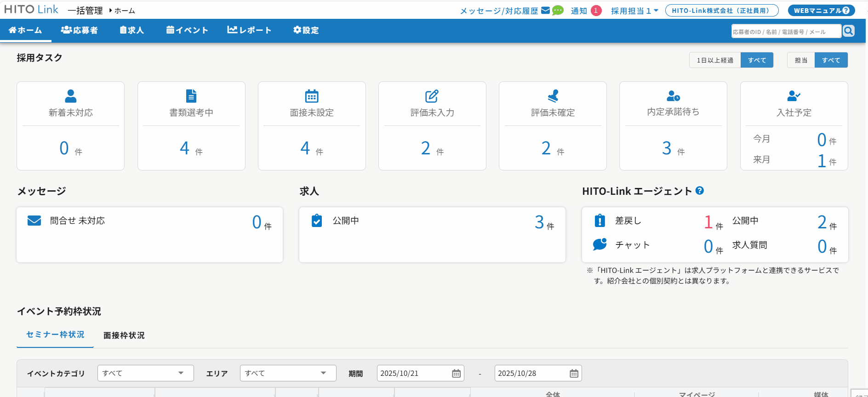Click the HITO-Link株式会社（正社員用） button
Screen dimensions: 868x397
[721, 11]
